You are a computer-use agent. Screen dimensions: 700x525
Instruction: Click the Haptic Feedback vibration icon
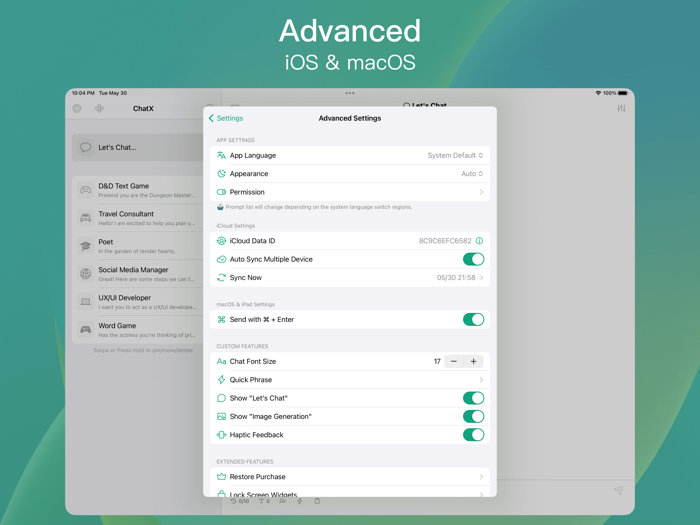click(x=221, y=435)
